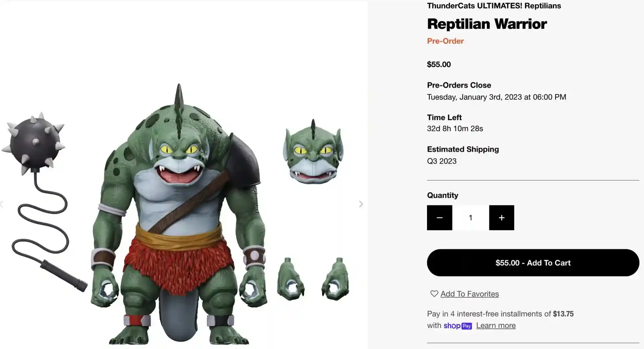Increase quantity with the plus button

pyautogui.click(x=501, y=218)
